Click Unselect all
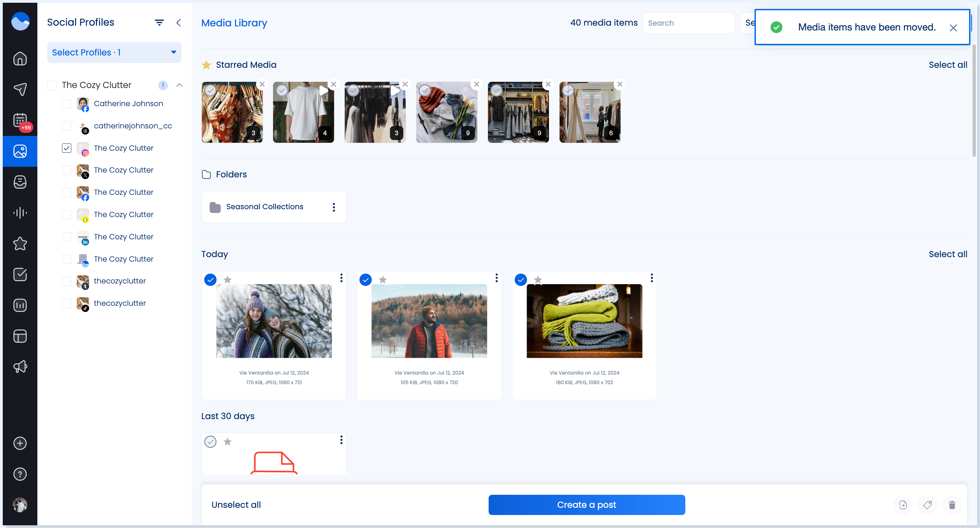 (236, 505)
